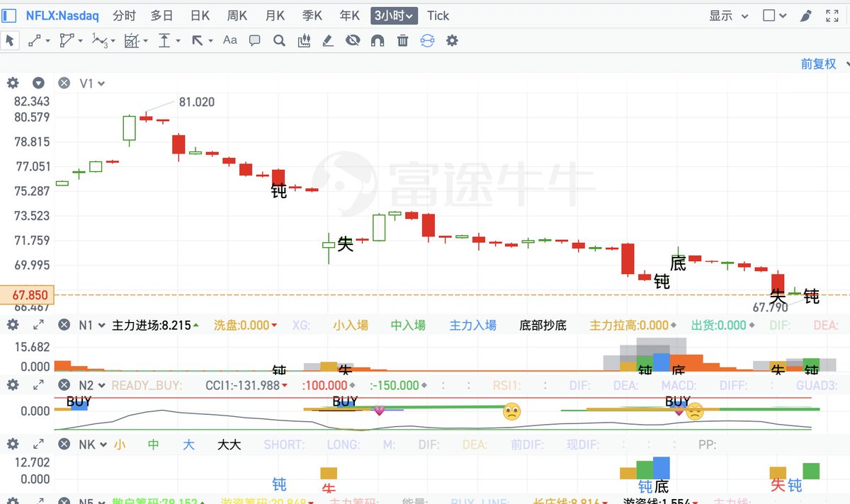This screenshot has width=850, height=504.
Task: Maximize the N1 indicator panel
Action: click(x=38, y=325)
